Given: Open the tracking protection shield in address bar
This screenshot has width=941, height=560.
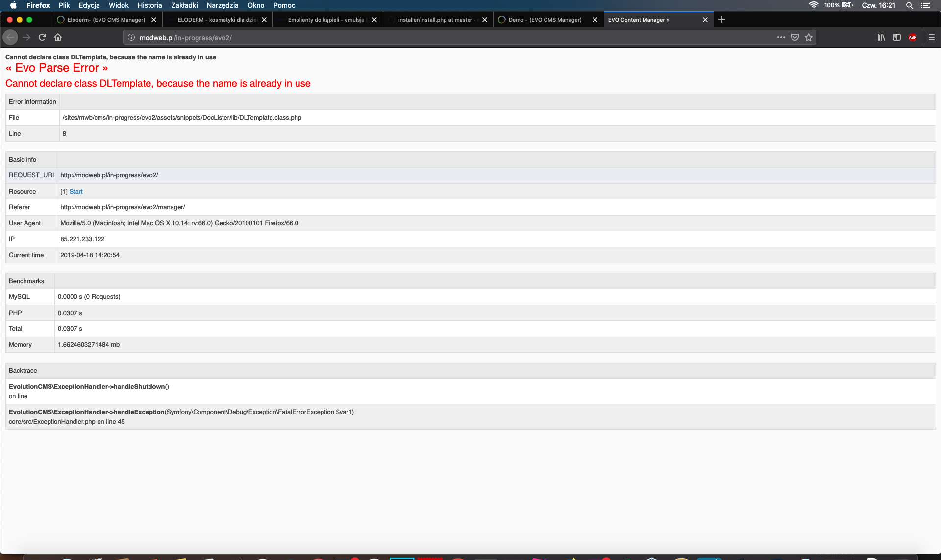Looking at the screenshot, I should [794, 37].
